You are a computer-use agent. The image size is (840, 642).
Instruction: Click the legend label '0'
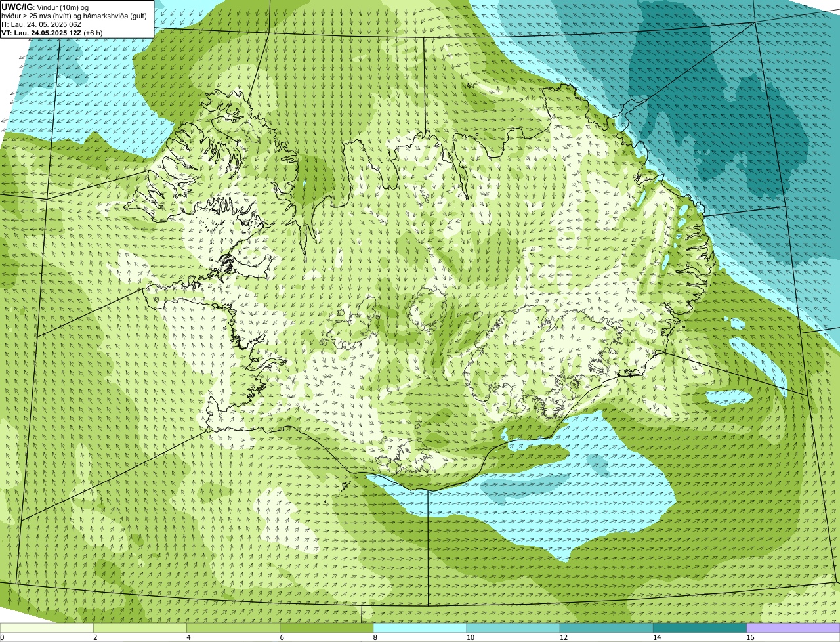2,637
